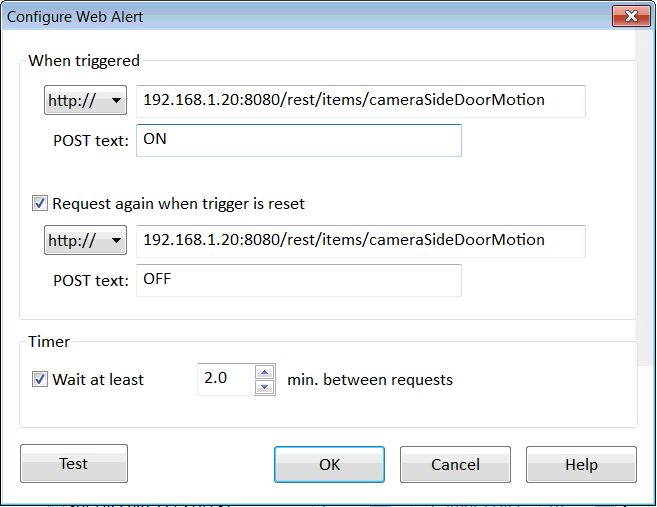This screenshot has width=657, height=507.
Task: Click the Cancel button
Action: click(455, 465)
